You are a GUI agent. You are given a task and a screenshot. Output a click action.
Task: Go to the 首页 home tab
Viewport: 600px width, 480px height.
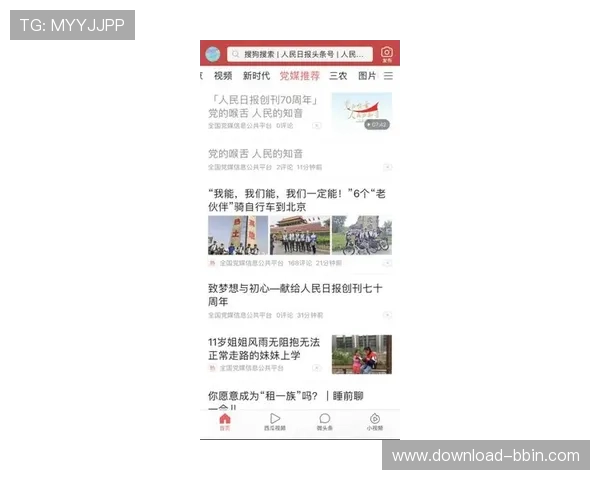click(225, 422)
